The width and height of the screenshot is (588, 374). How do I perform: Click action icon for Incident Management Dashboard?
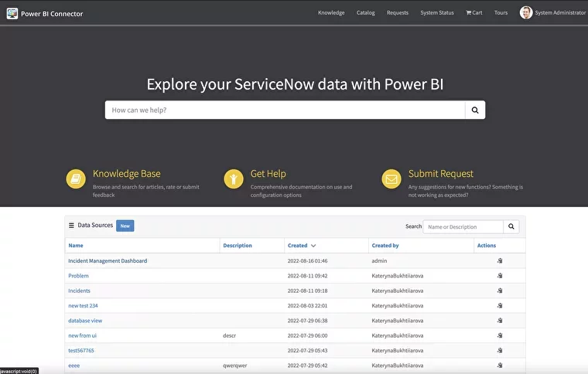coord(500,261)
